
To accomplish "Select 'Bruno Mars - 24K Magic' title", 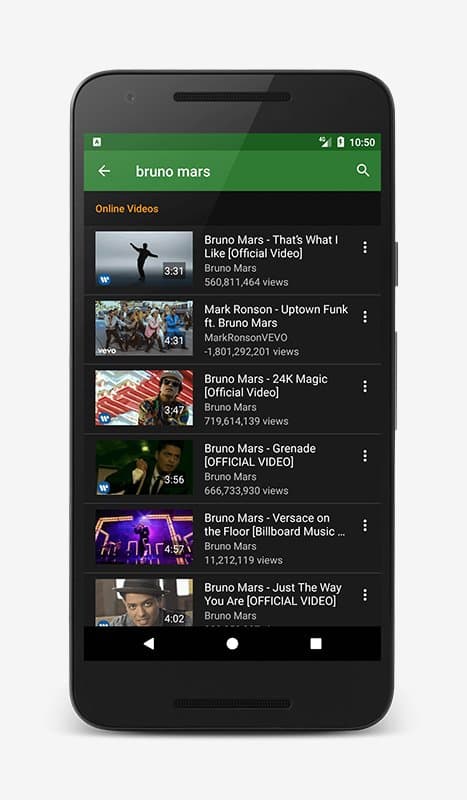I will click(266, 385).
